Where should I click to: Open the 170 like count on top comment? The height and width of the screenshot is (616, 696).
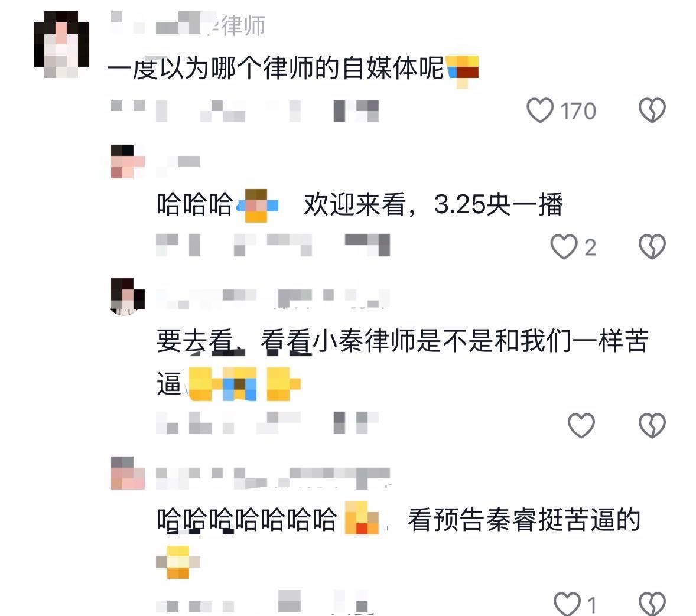[578, 111]
